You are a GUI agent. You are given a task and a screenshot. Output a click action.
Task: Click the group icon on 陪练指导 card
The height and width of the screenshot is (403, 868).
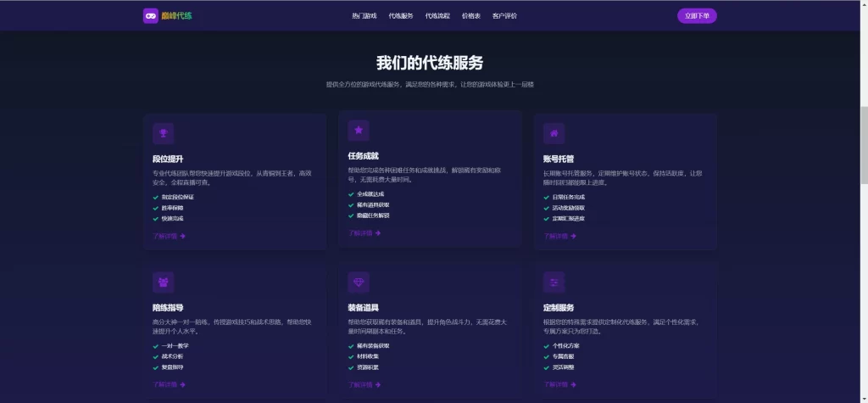click(x=164, y=283)
